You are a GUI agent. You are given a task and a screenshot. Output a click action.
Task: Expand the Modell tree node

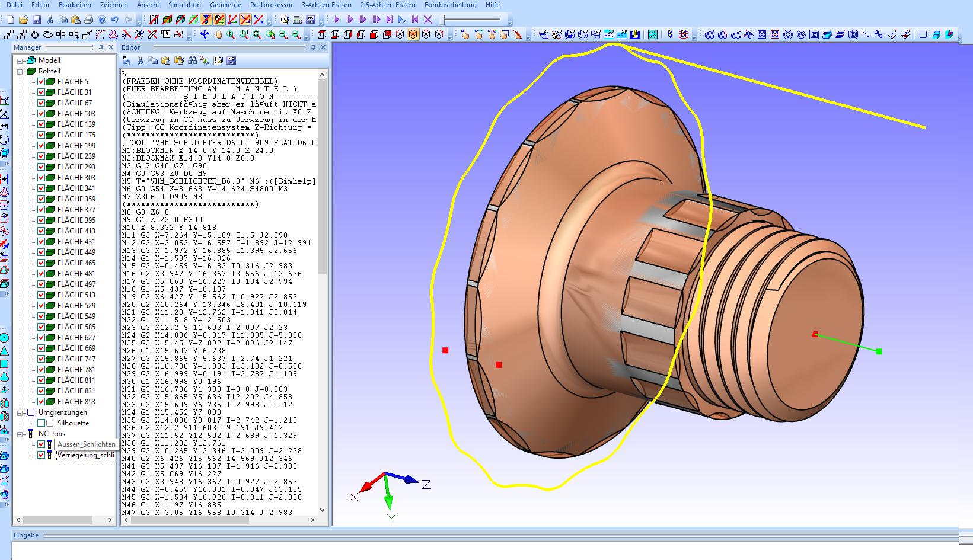(20, 60)
